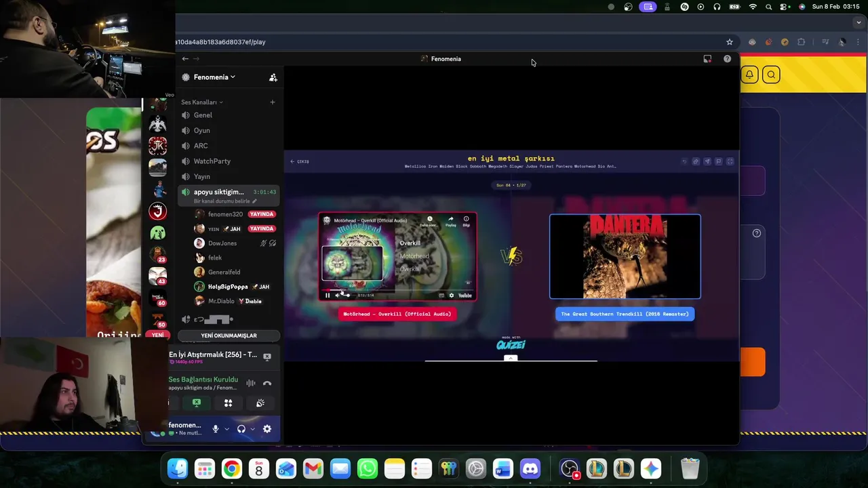Image resolution: width=868 pixels, height=488 pixels.
Task: Bookmark page with Chrome star icon
Action: click(730, 42)
